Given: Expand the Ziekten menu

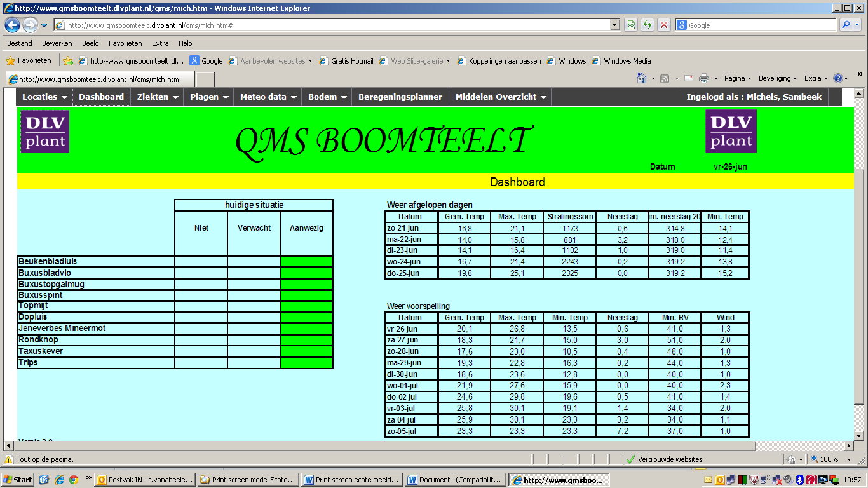Looking at the screenshot, I should pyautogui.click(x=158, y=97).
